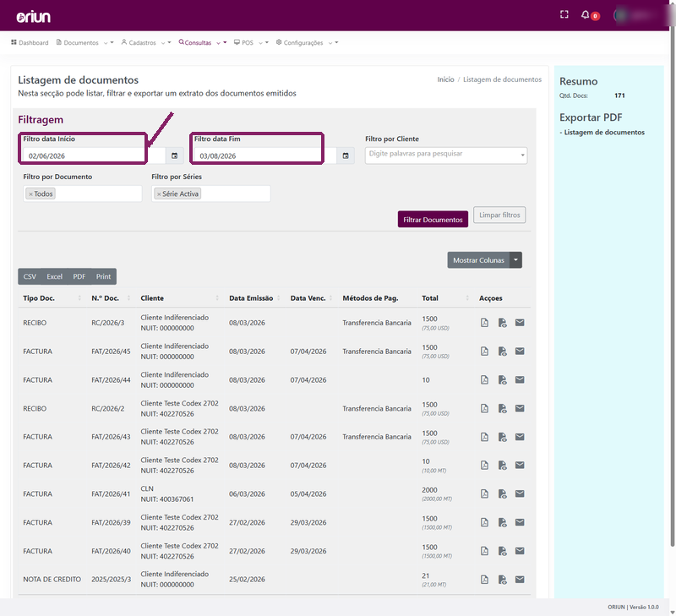Open calendar picker for Filtro data Início
Viewport: 676px width, 616px height.
click(x=175, y=155)
